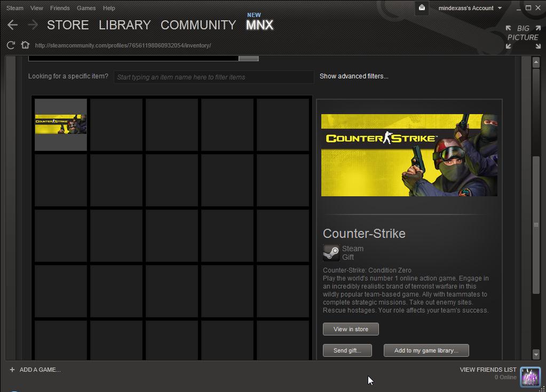Image resolution: width=546 pixels, height=392 pixels.
Task: Open the inbox envelope icon
Action: (x=422, y=7)
